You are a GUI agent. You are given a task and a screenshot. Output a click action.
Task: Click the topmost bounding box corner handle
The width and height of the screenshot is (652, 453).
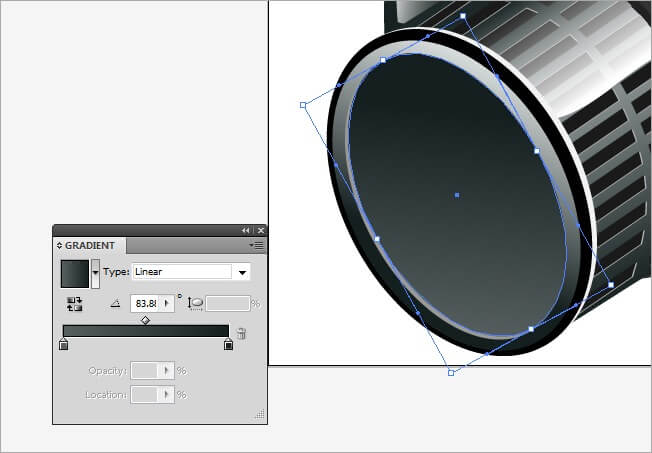click(463, 16)
